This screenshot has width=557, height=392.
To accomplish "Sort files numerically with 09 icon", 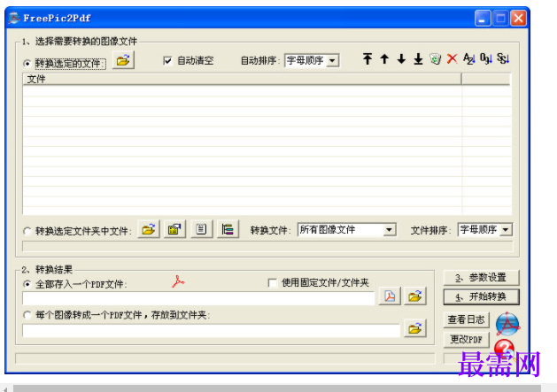I will pos(486,58).
